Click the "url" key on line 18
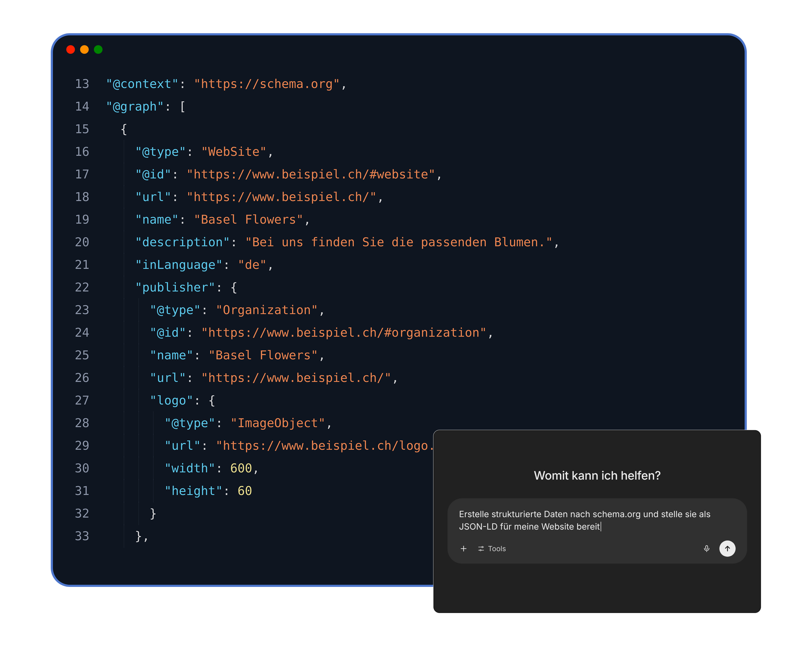 (x=153, y=197)
